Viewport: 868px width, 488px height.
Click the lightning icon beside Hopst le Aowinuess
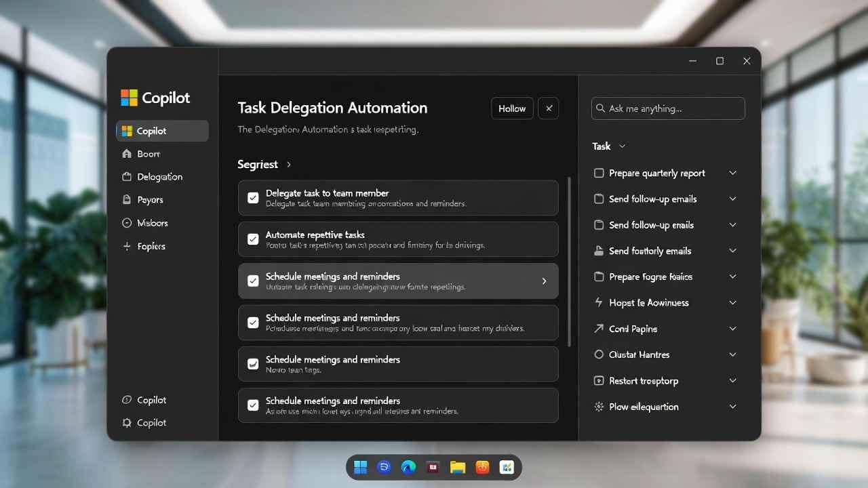[x=598, y=302]
